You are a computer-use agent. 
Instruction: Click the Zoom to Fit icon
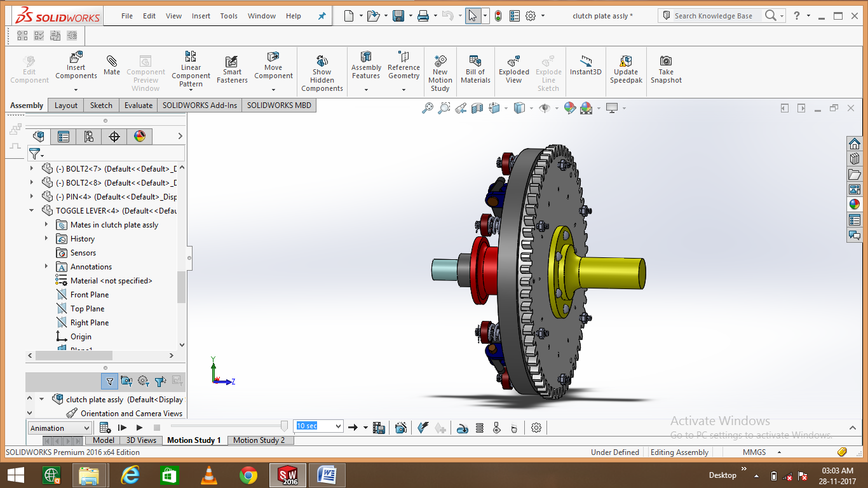(427, 108)
